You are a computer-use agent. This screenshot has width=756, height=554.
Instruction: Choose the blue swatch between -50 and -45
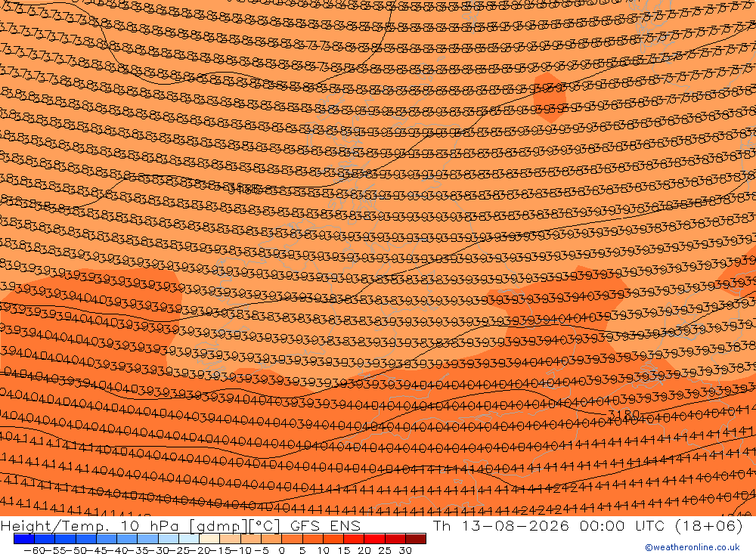point(86,539)
